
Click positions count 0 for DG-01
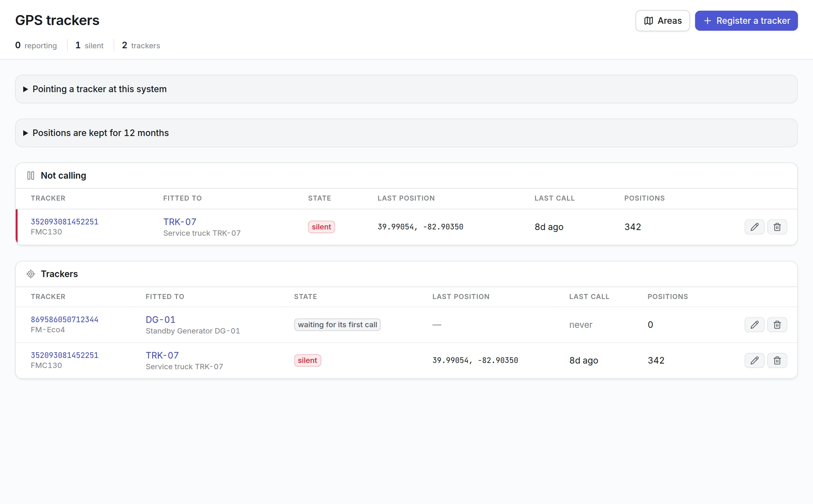(650, 325)
